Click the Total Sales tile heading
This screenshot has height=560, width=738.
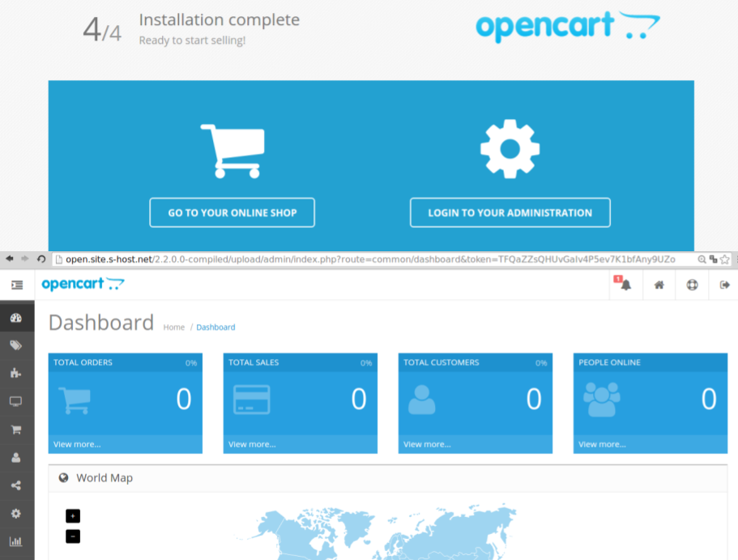[254, 362]
